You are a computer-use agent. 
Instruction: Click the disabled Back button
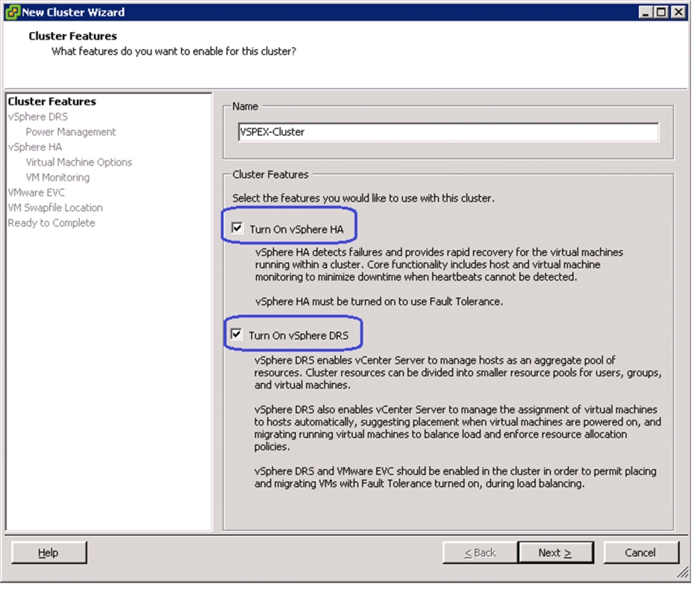[x=481, y=553]
